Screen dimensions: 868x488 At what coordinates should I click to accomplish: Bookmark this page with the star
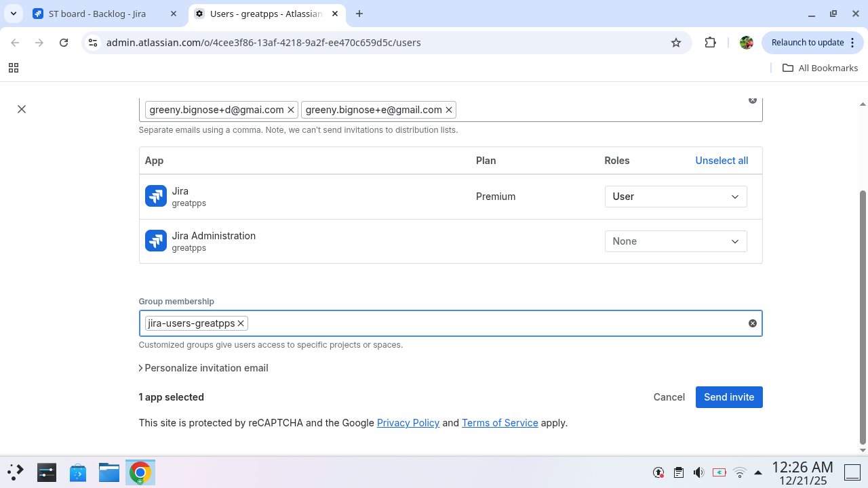[676, 42]
